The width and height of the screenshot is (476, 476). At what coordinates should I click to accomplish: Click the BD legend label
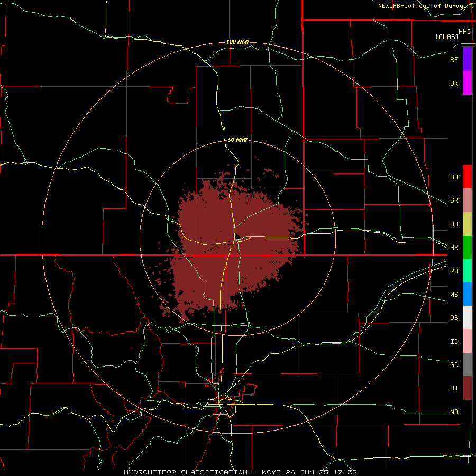454,224
